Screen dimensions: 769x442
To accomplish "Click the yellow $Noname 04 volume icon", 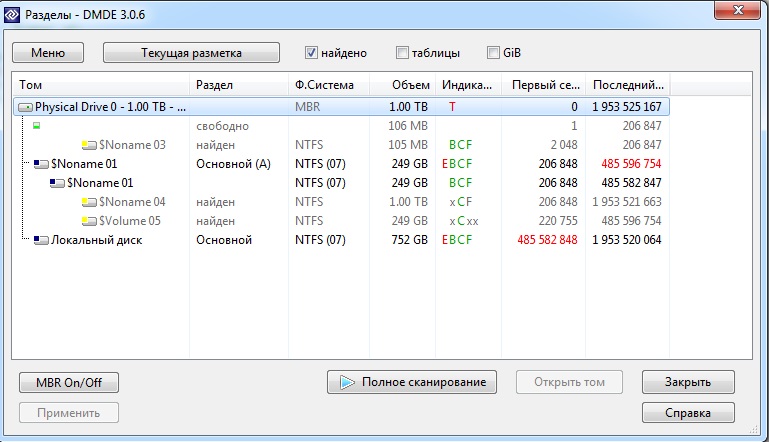I will pyautogui.click(x=89, y=202).
